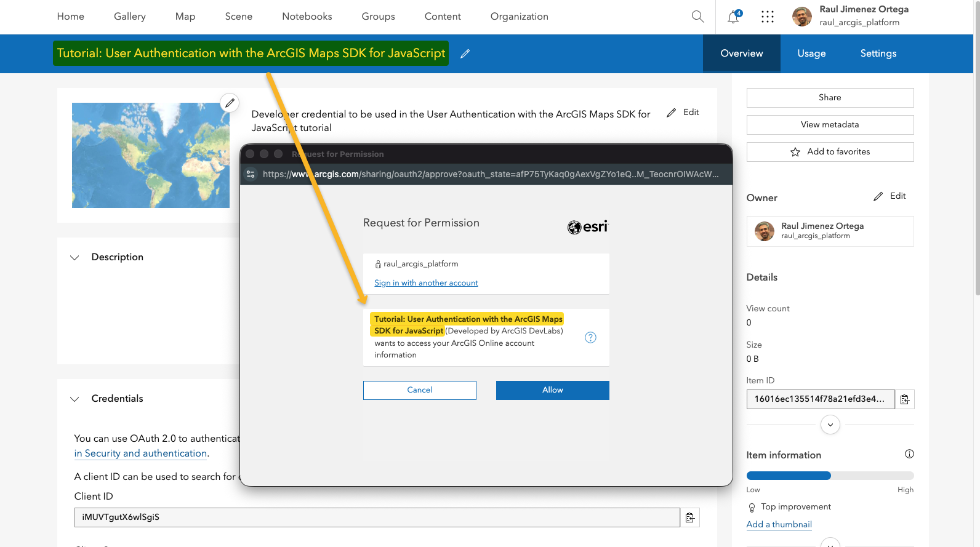Viewport: 980px width, 547px height.
Task: Open the notifications bell icon
Action: point(734,17)
